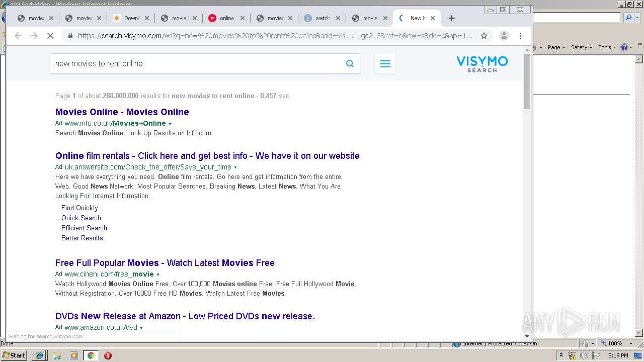Click the clock showing 8:19 PM

click(618, 355)
